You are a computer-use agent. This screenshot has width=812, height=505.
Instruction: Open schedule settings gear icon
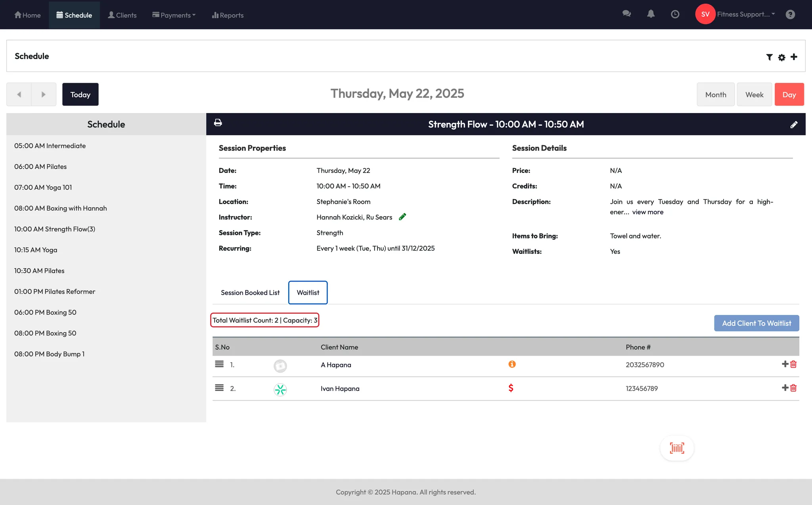pos(781,57)
